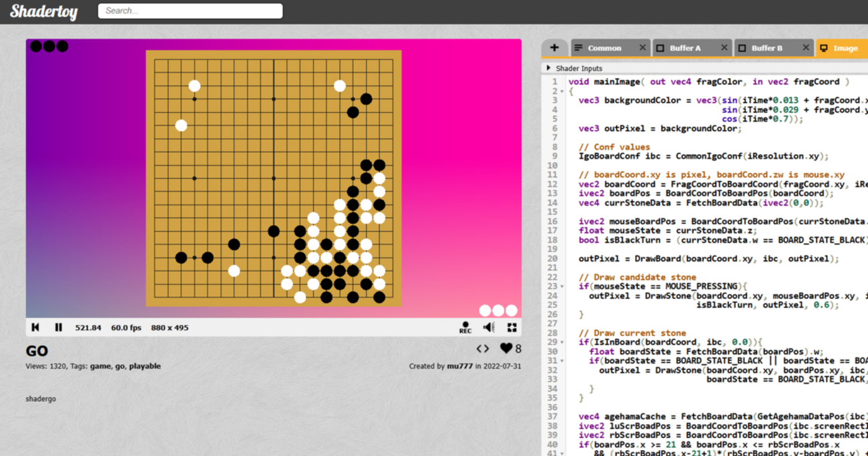Click the "// Conf values" comment line
The image size is (868, 456).
click(x=614, y=147)
